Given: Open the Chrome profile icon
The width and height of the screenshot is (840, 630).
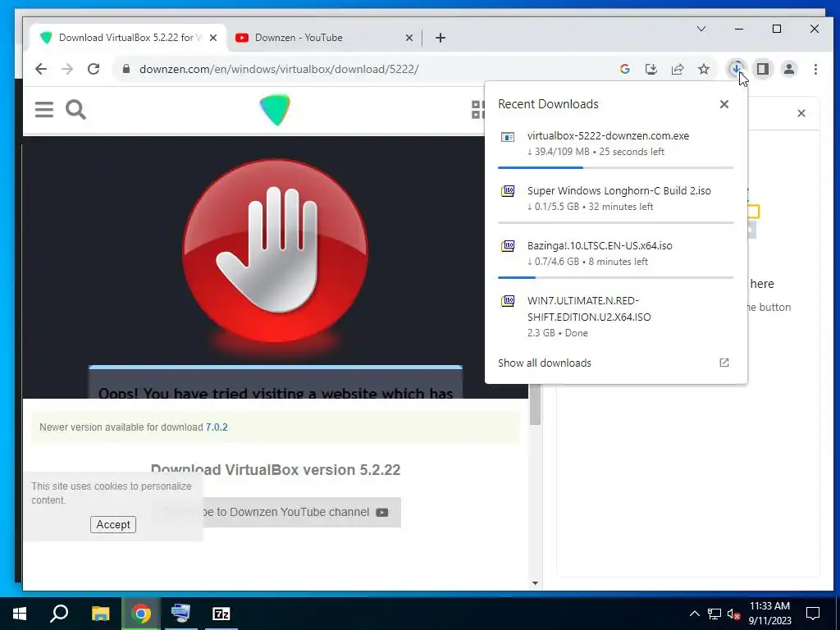Looking at the screenshot, I should pyautogui.click(x=789, y=69).
